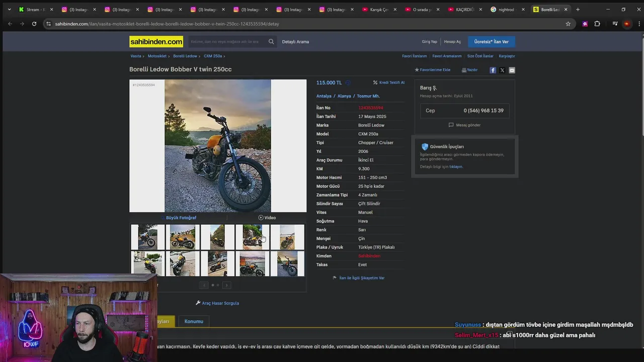
Task: Click listing number 1243535594 in red
Action: (x=371, y=108)
